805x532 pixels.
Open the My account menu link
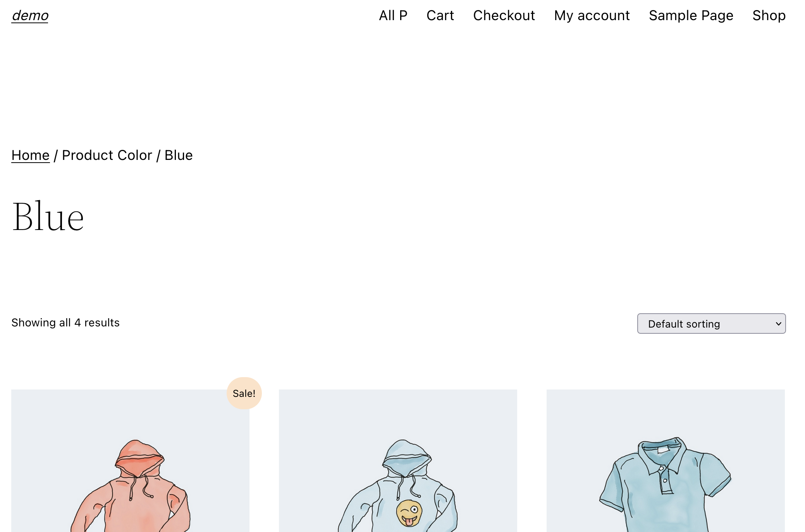(592, 15)
